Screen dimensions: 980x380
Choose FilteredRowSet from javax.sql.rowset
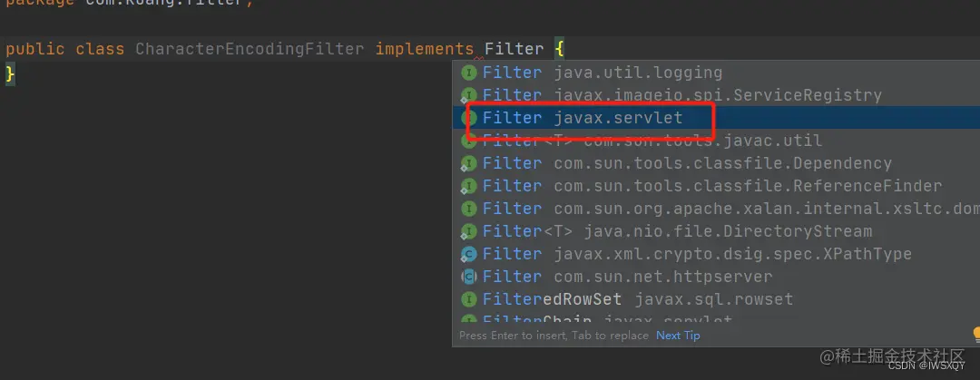coord(716,298)
